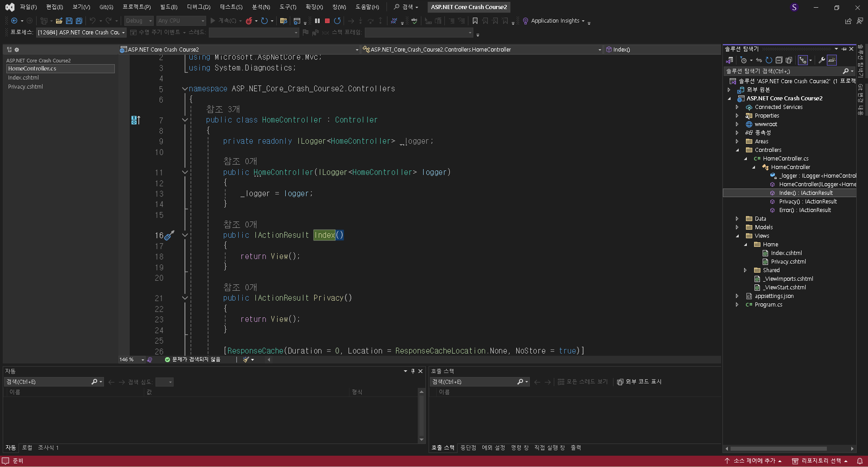This screenshot has height=467, width=868.
Task: Toggle the Track Active Item button
Action: pyautogui.click(x=803, y=60)
